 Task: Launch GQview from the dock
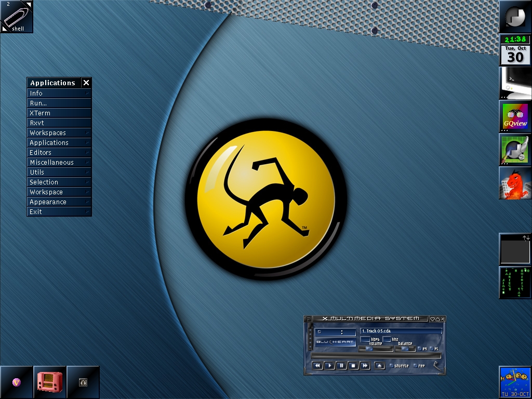point(515,116)
